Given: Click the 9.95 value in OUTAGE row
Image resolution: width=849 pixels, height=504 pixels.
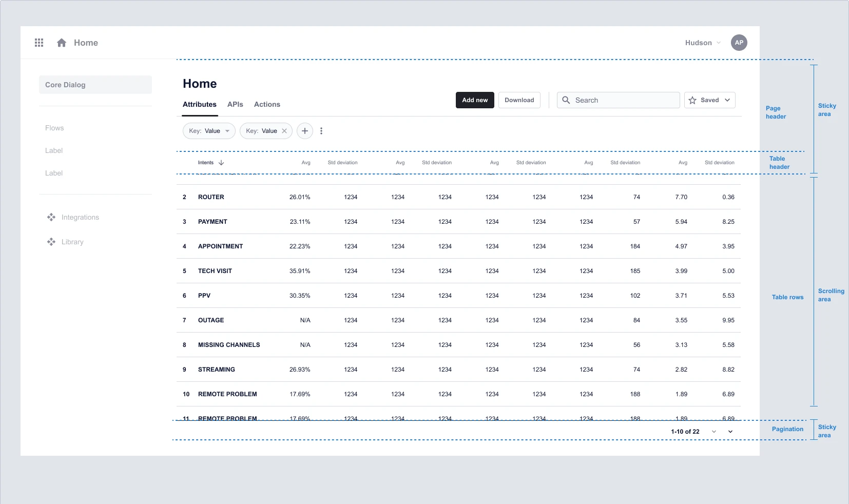Looking at the screenshot, I should (x=728, y=320).
